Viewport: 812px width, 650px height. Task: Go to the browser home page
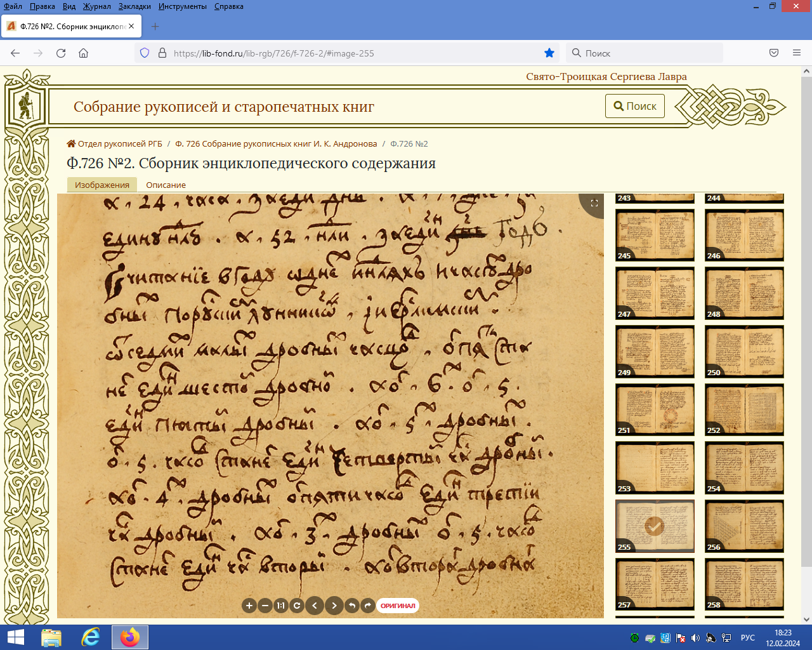[83, 53]
